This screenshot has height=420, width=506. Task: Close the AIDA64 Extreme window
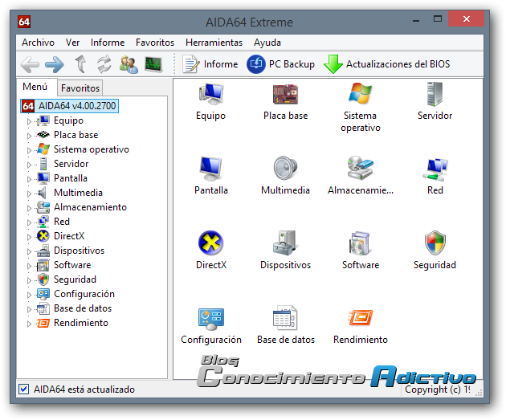(466, 19)
